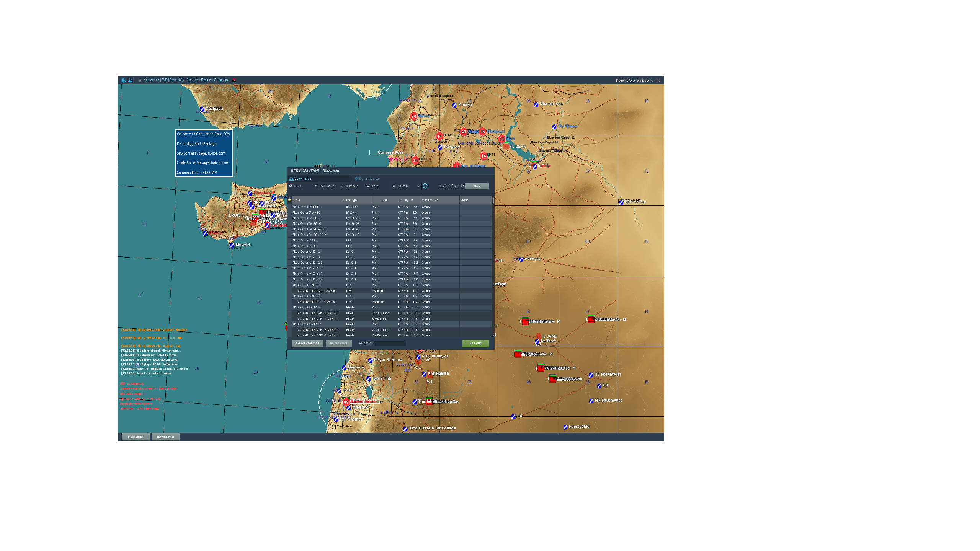Click the Akrotiri airfield icon on Cyprus
This screenshot has height=551, width=980.
tap(231, 246)
